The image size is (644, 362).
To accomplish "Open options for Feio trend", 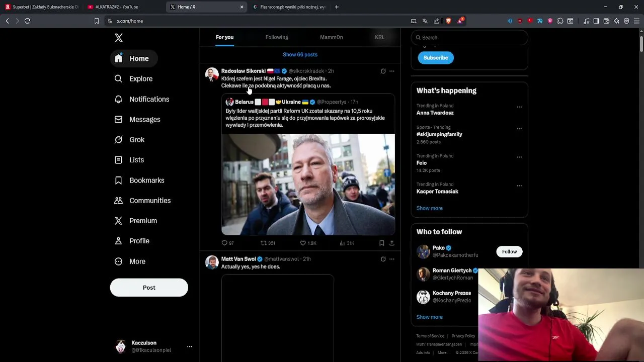I will point(519,157).
